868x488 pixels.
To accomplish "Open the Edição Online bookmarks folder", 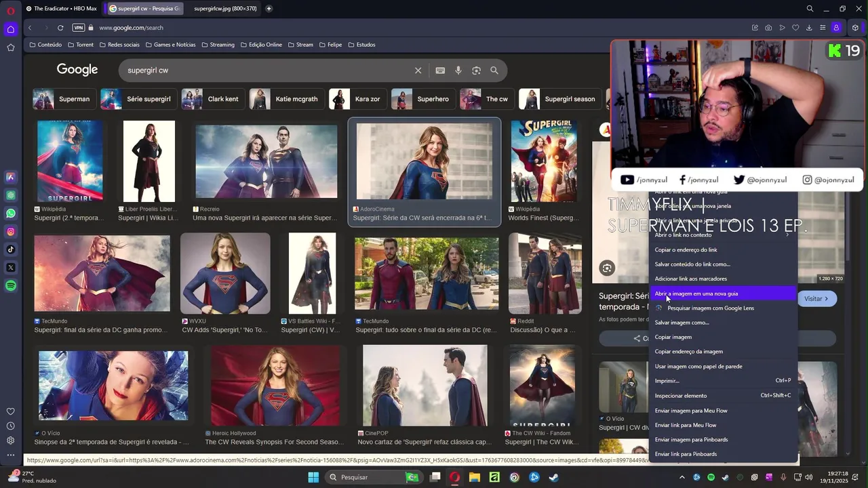I will click(x=261, y=45).
